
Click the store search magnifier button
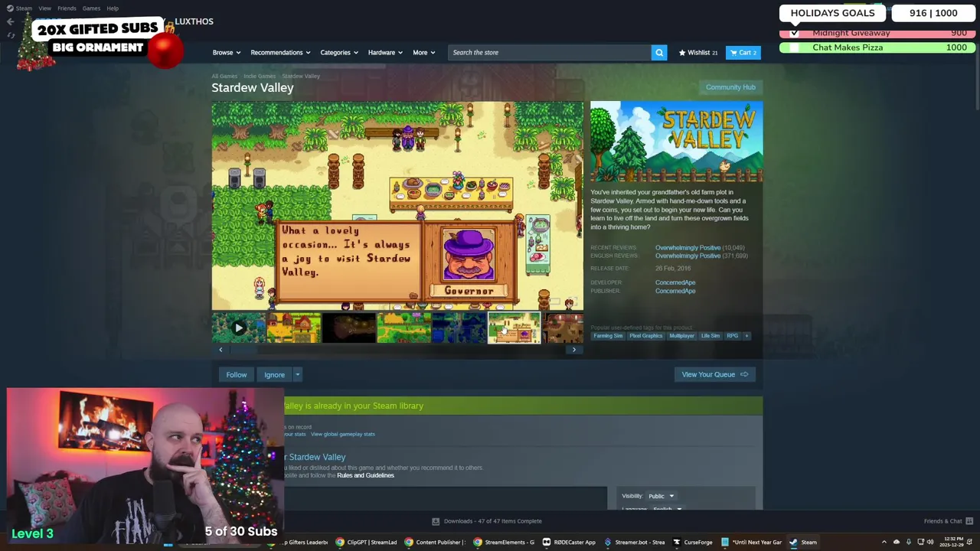point(659,52)
